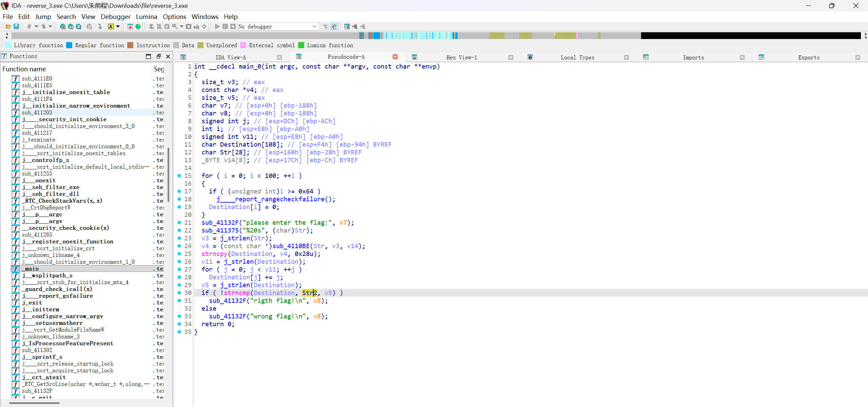Click the Save database disk icon

16,26
